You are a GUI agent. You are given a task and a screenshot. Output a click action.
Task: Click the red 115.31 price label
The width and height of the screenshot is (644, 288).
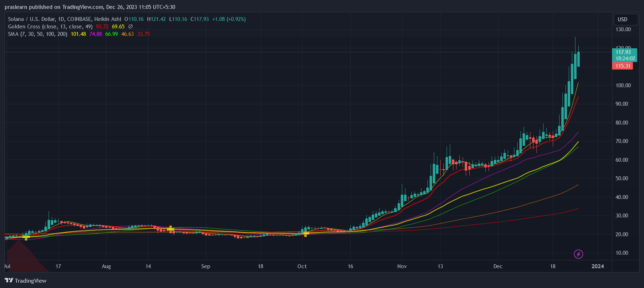pyautogui.click(x=623, y=66)
